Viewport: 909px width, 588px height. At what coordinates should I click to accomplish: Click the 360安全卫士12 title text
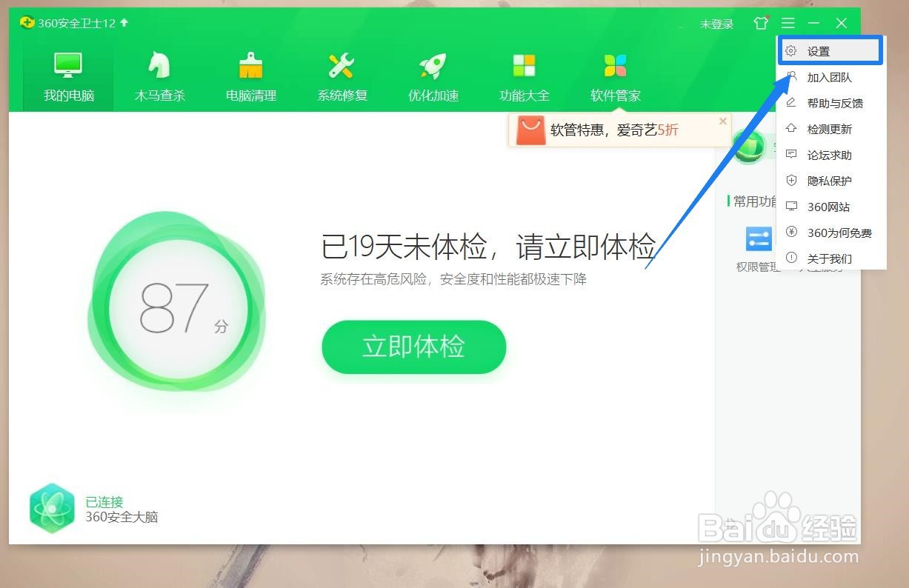[77, 23]
